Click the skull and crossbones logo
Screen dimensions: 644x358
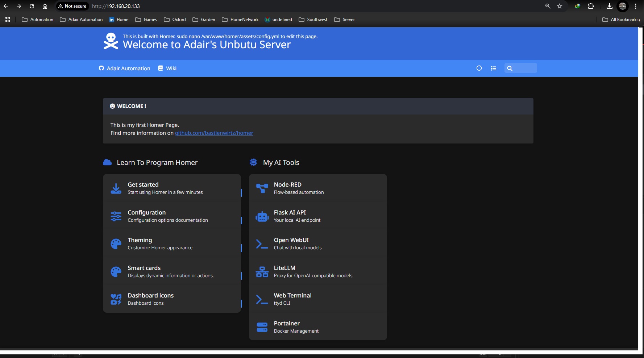(x=111, y=41)
